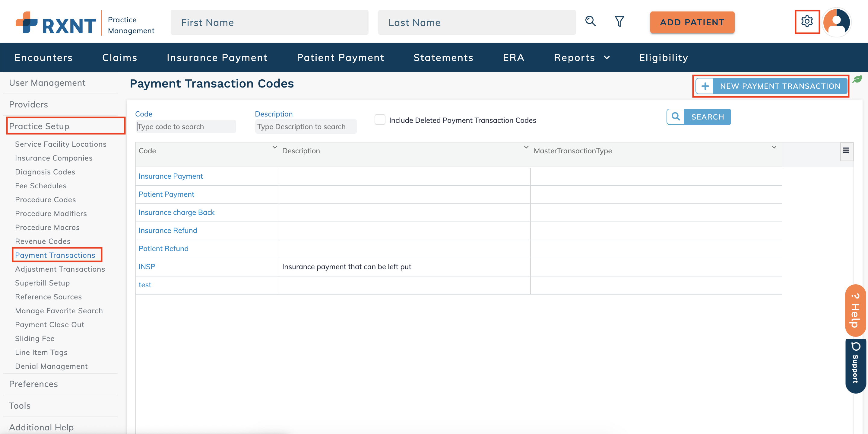Click the RXNT logo
The image size is (868, 434).
click(x=56, y=23)
